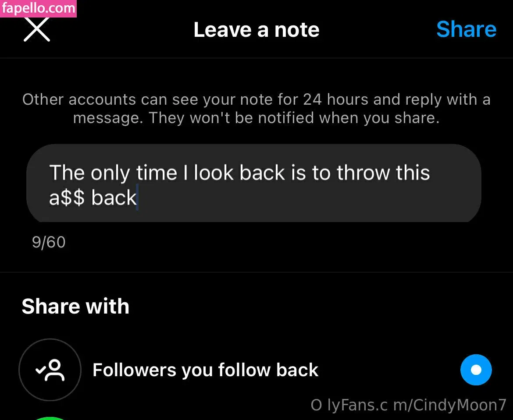Image resolution: width=513 pixels, height=420 pixels.
Task: Place cursor after word back in note
Action: click(x=138, y=198)
